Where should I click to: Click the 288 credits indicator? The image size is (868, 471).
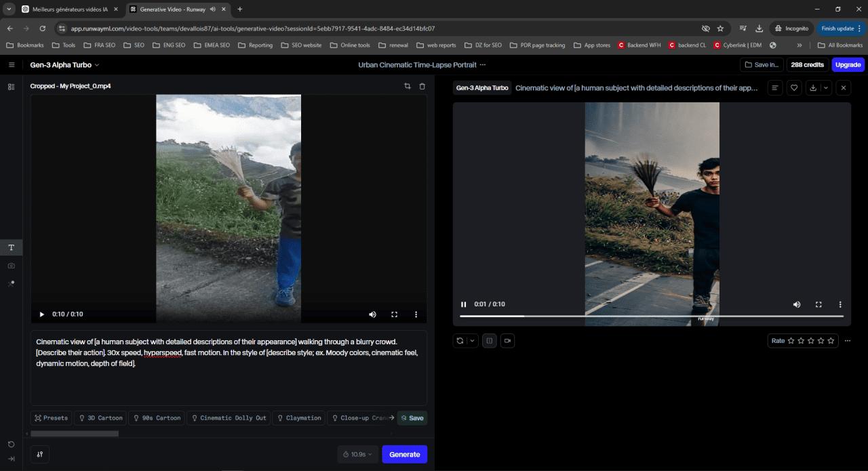click(x=807, y=65)
